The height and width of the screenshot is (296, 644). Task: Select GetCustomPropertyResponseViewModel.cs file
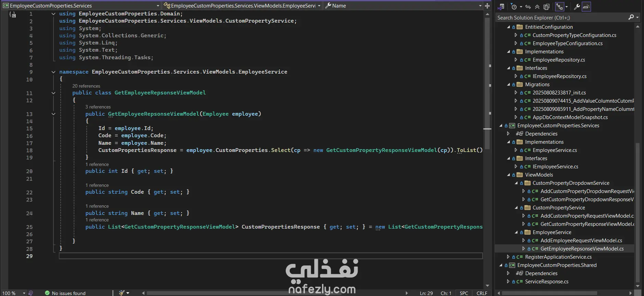(x=587, y=224)
